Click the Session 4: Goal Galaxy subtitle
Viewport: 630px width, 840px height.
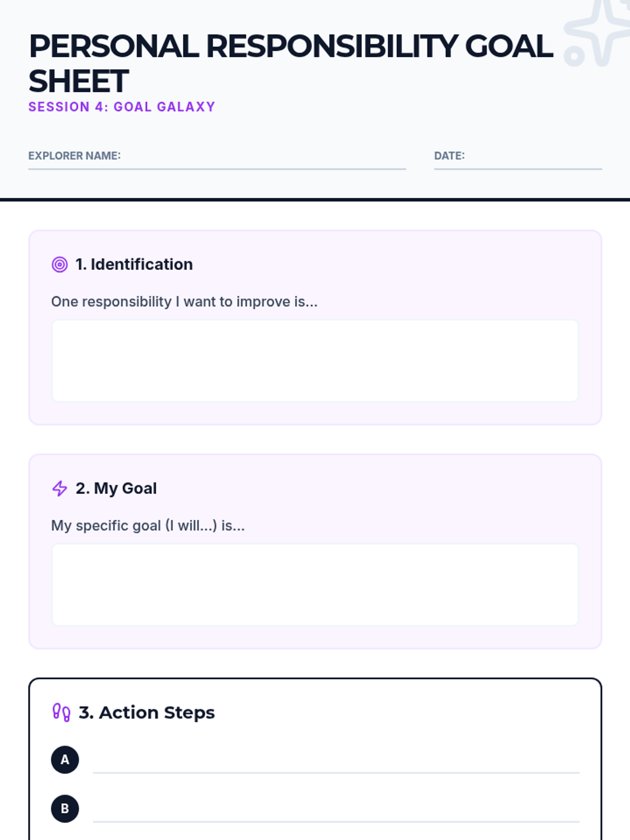(122, 107)
